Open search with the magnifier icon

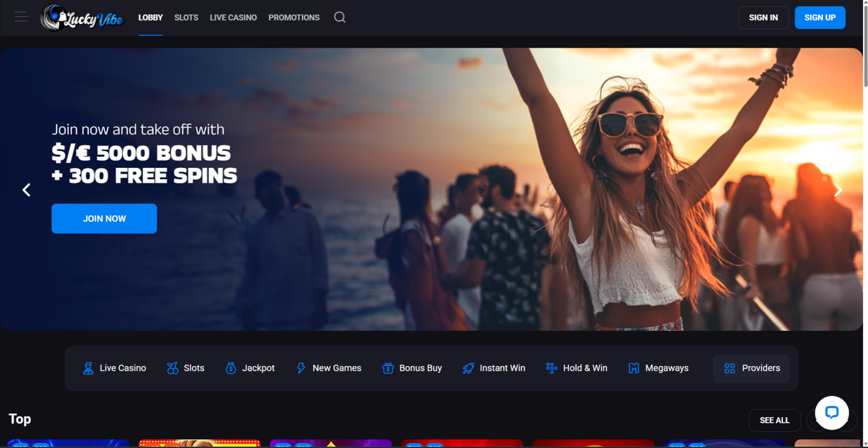pyautogui.click(x=340, y=17)
